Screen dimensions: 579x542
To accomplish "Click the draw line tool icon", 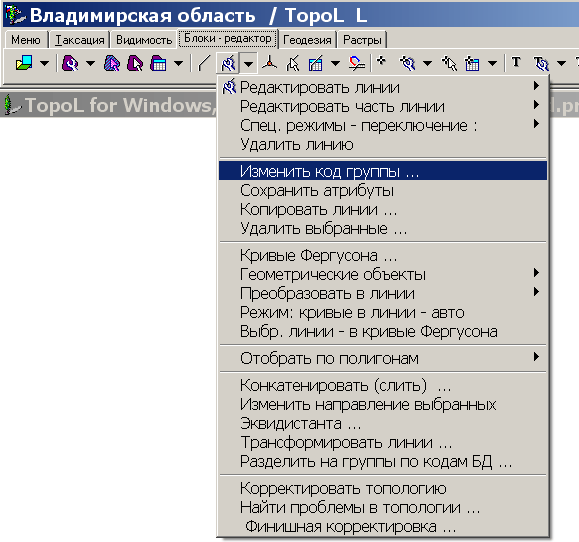I will coord(204,64).
